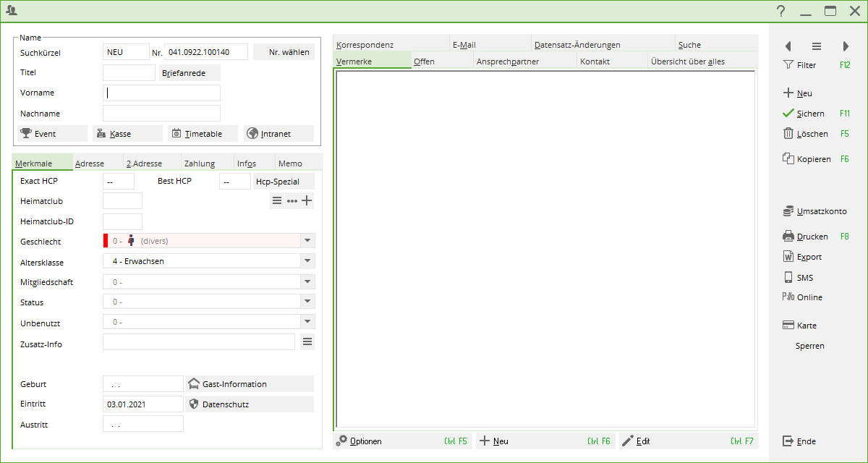Screen dimensions: 868x463
Task: Click the Hcp-Spezial button
Action: click(x=284, y=182)
